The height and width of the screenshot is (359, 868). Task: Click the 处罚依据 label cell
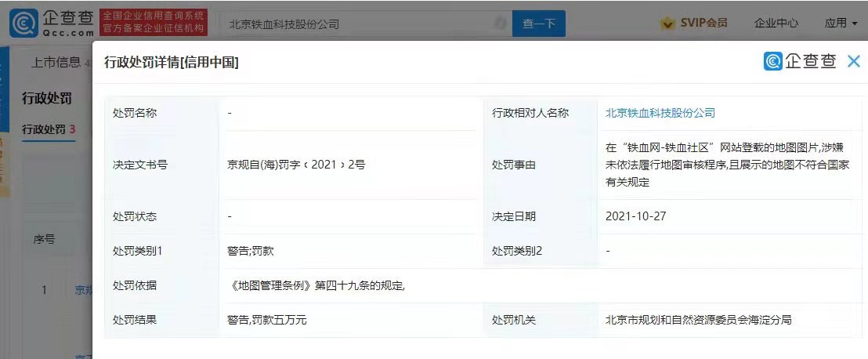coord(161,285)
